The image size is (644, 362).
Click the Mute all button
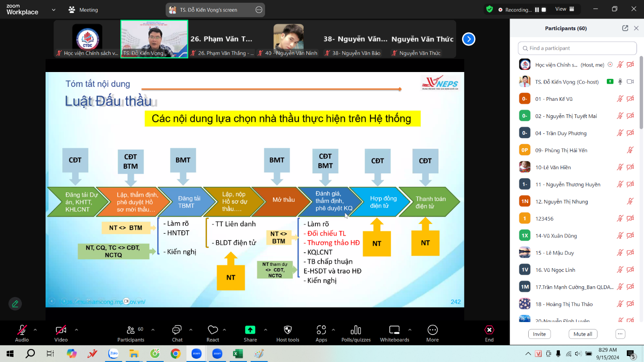coord(583,334)
